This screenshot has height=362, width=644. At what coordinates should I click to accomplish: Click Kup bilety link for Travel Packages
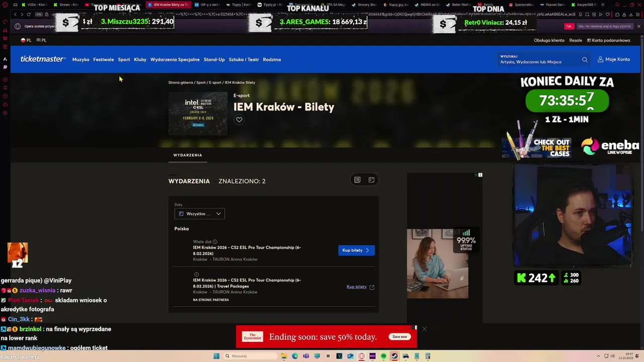360,287
